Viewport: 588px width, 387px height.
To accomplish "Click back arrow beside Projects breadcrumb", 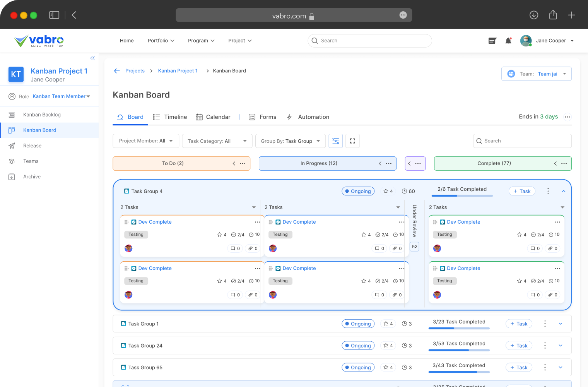I will (117, 71).
